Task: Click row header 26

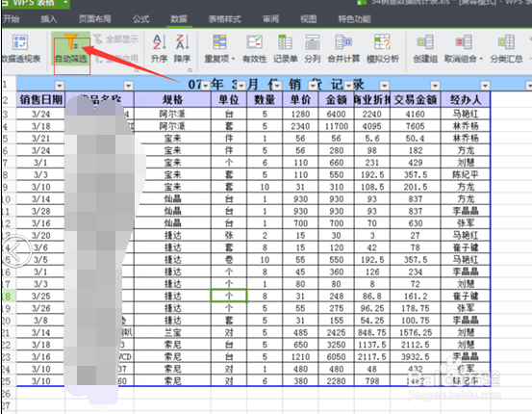Action: point(7,394)
